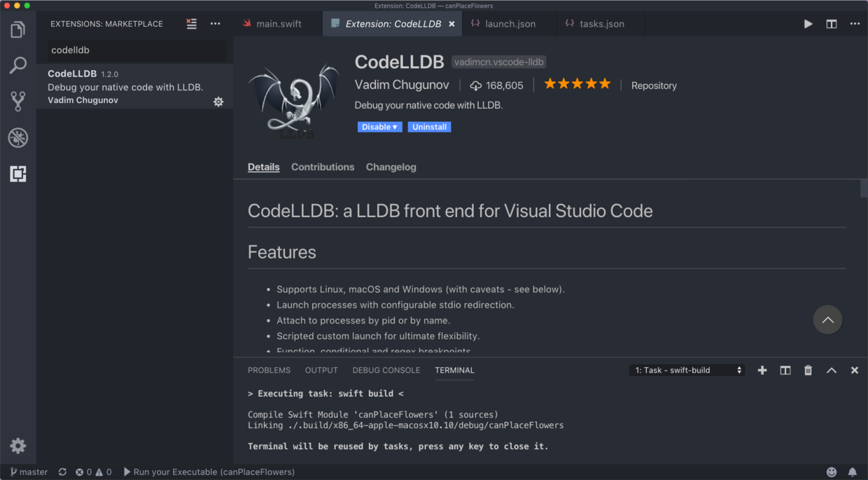Open the Manage gear in activity bar
This screenshot has width=868, height=480.
[x=18, y=446]
